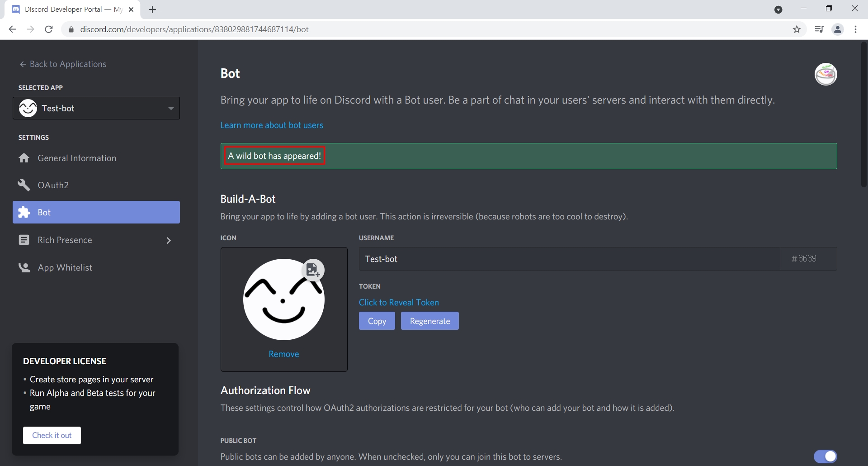
Task: Bookmark this page with the star icon
Action: pyautogui.click(x=797, y=29)
